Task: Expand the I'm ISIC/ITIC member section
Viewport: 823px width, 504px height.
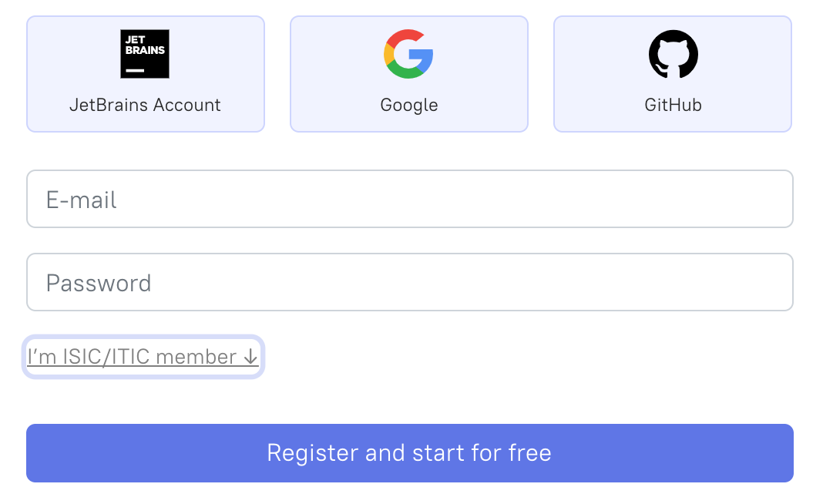Action: pyautogui.click(x=143, y=357)
